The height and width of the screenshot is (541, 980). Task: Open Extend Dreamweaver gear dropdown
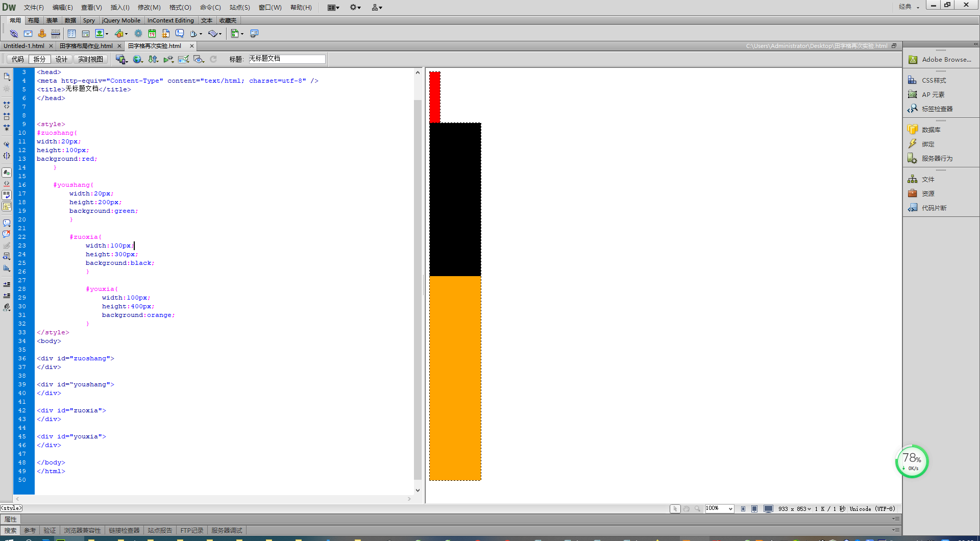pyautogui.click(x=355, y=7)
